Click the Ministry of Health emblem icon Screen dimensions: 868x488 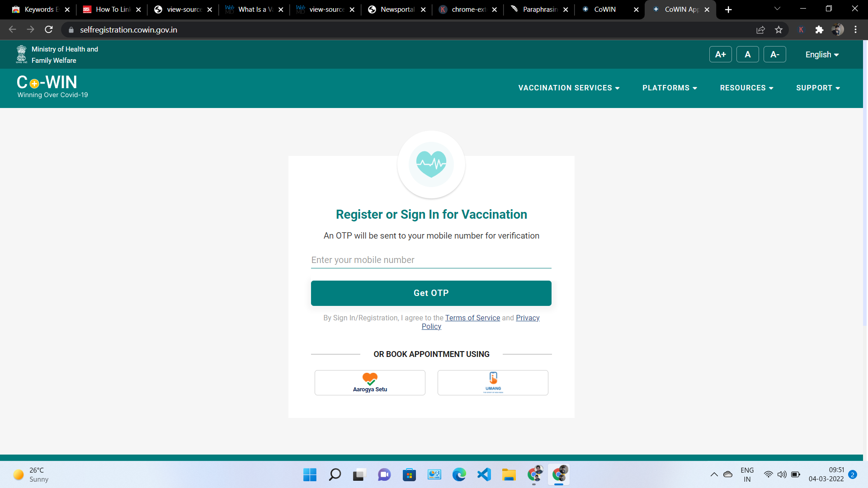click(x=20, y=54)
